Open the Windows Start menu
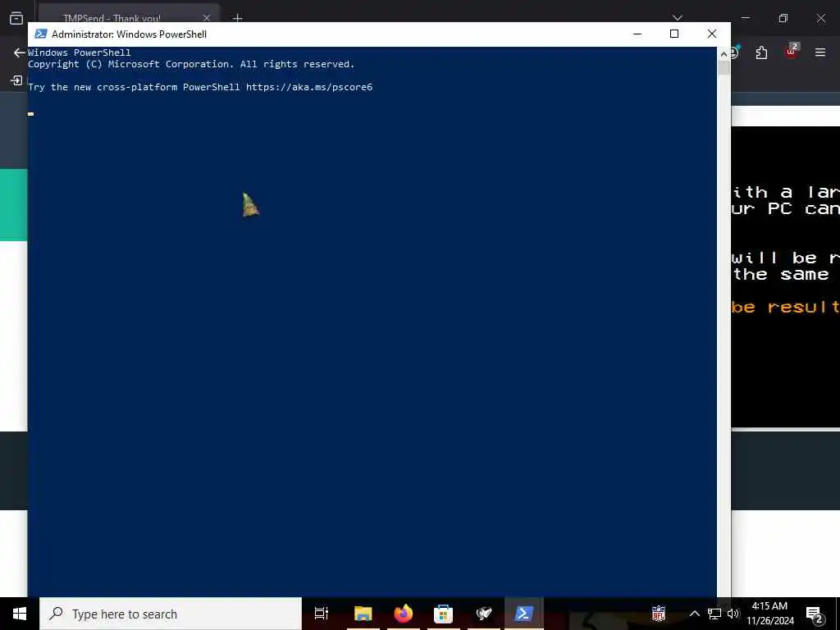The image size is (840, 630). [20, 614]
